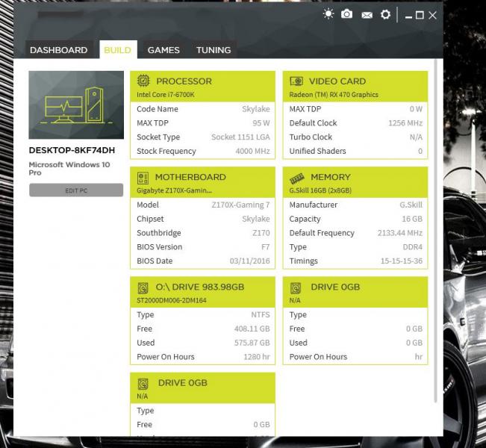Click the Turbo Clock 'N/A' value
This screenshot has width=486, height=448.
[x=416, y=137]
